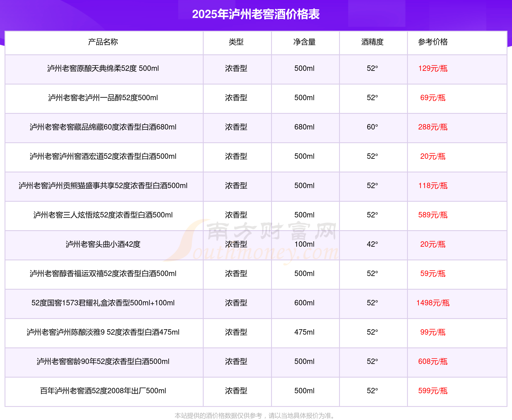The image size is (512, 420).
Task: Select "500ml" in the 醇香福运双禧 row
Action: [x=304, y=273]
